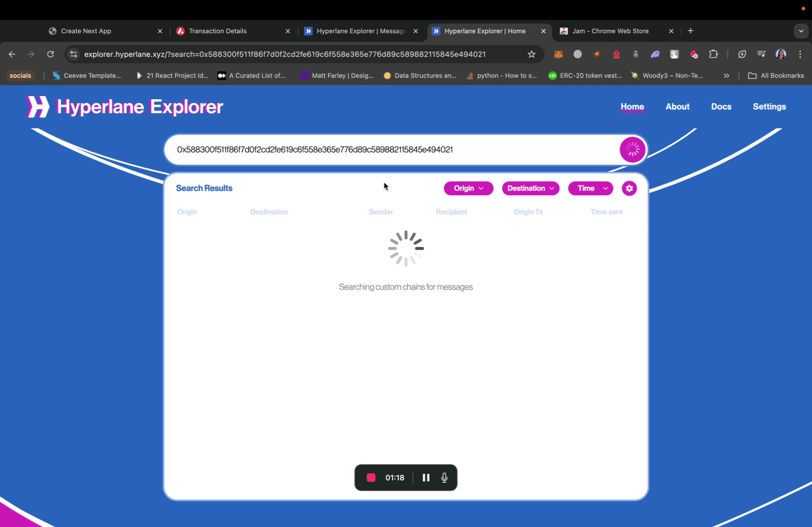Open the Chrome three-dot menu
The image size is (812, 527).
click(800, 54)
